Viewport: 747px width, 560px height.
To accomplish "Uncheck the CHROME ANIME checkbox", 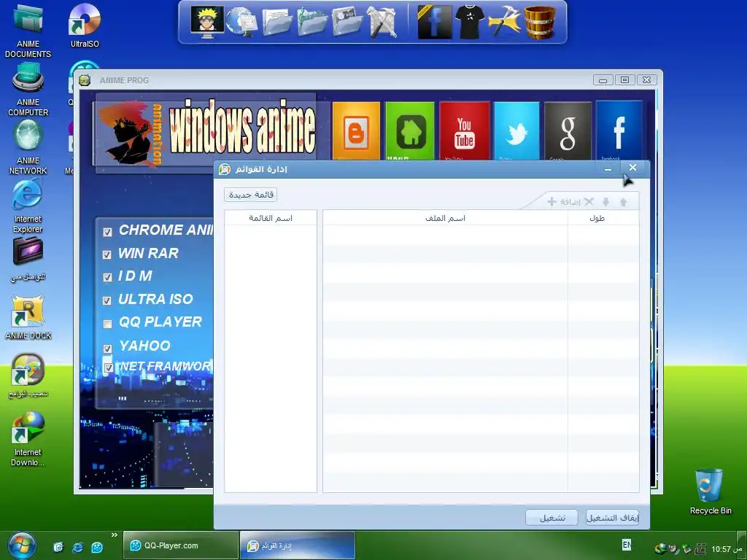I will click(108, 232).
